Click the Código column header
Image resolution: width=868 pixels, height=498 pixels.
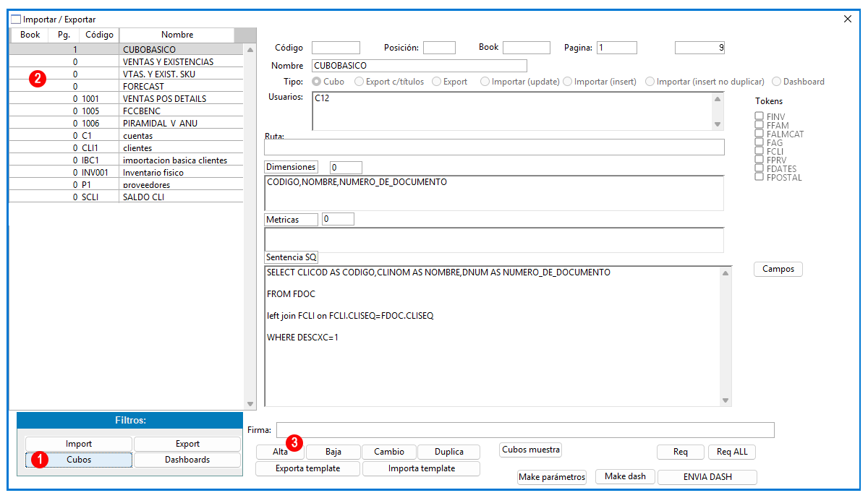click(x=99, y=35)
